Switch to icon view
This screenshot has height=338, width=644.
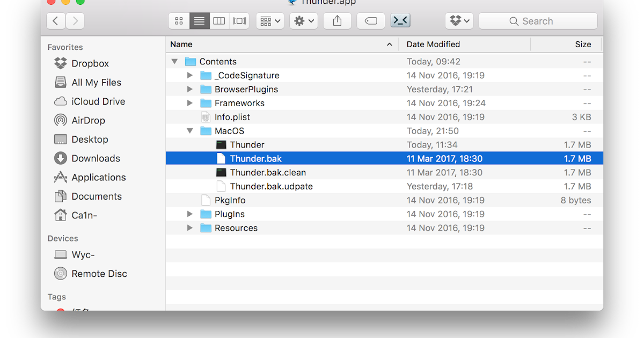coord(179,21)
